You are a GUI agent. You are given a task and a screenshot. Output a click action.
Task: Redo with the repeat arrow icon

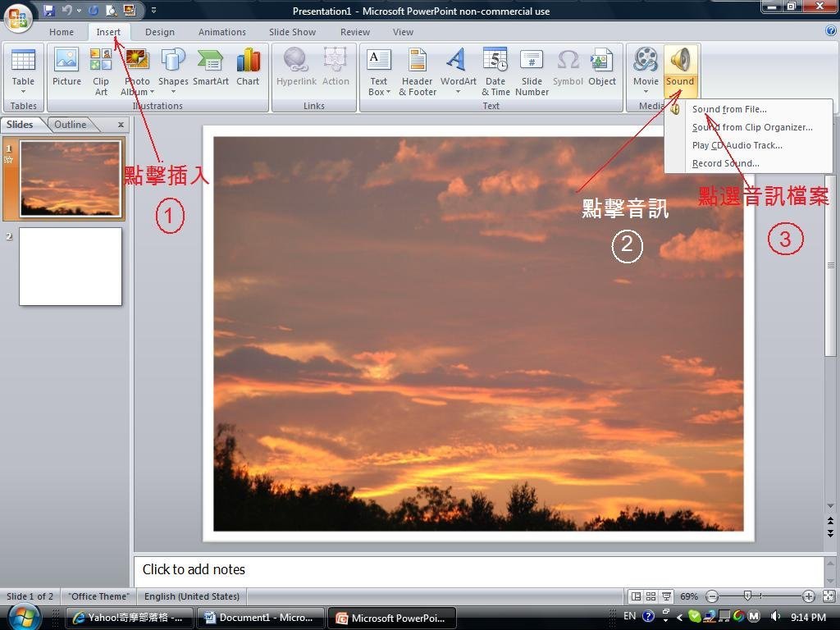click(x=94, y=10)
